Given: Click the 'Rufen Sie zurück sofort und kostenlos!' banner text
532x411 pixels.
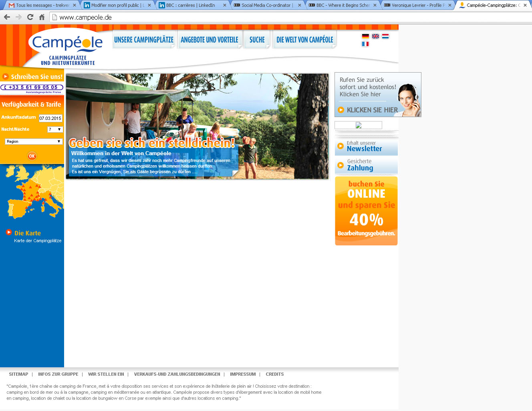Looking at the screenshot, I should [368, 87].
